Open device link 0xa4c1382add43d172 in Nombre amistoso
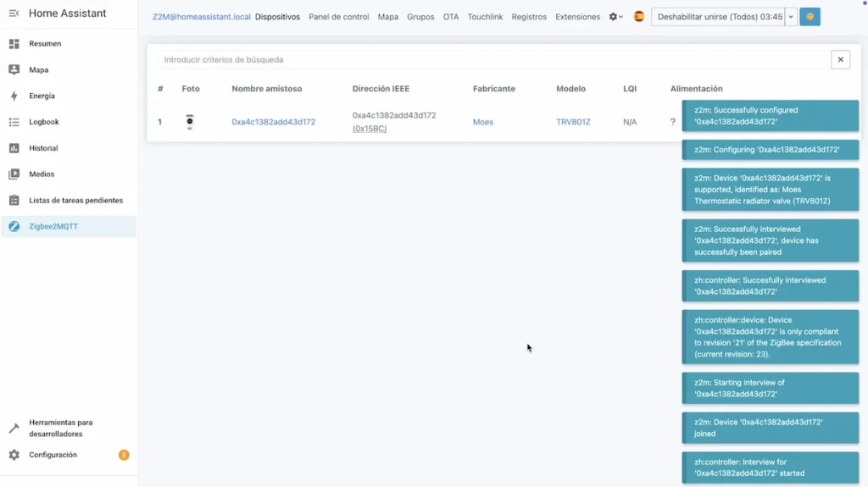The height and width of the screenshot is (487, 868). pos(273,122)
